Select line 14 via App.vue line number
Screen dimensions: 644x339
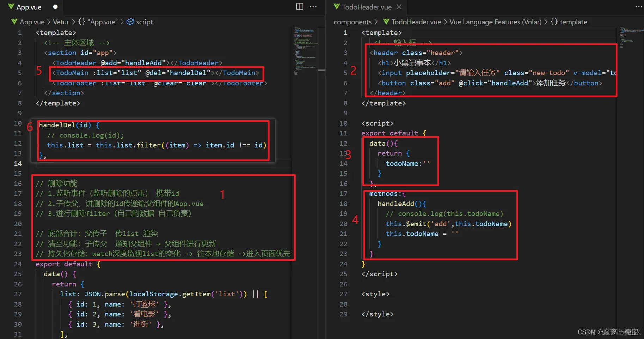click(x=18, y=163)
